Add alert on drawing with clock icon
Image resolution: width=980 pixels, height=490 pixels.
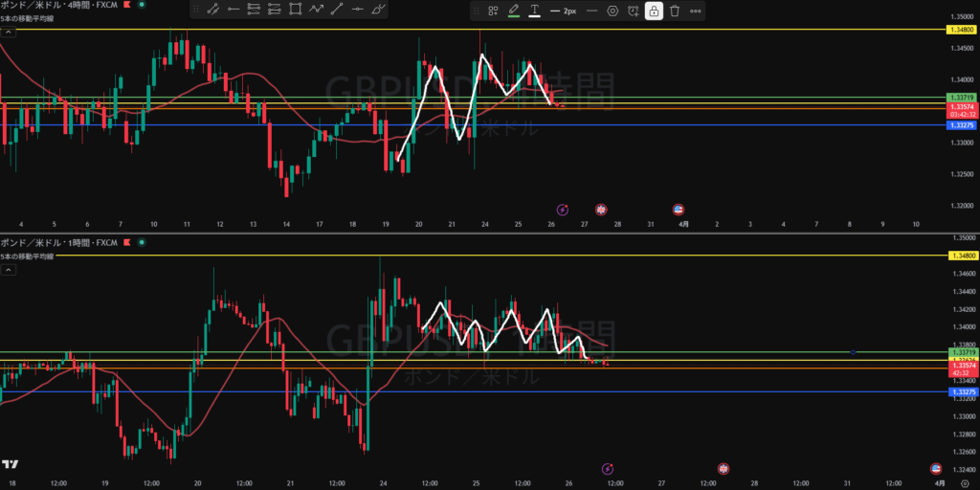(634, 11)
